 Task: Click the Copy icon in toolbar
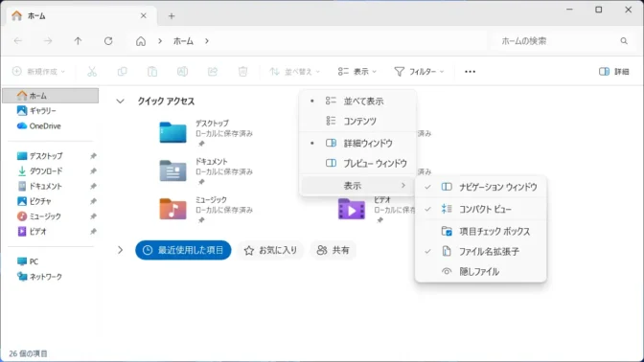122,72
